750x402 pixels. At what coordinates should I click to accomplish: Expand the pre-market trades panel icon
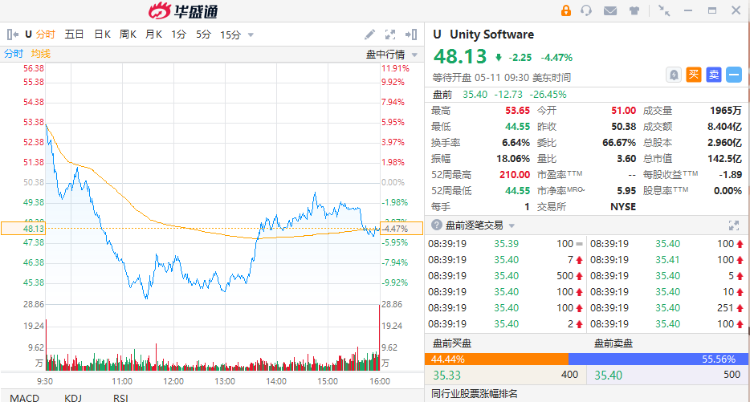(x=733, y=225)
